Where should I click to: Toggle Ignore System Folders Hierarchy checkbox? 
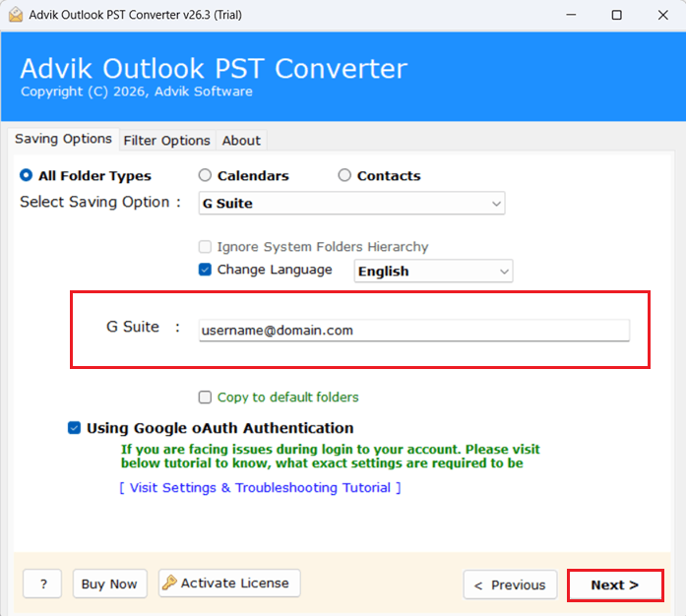[205, 247]
